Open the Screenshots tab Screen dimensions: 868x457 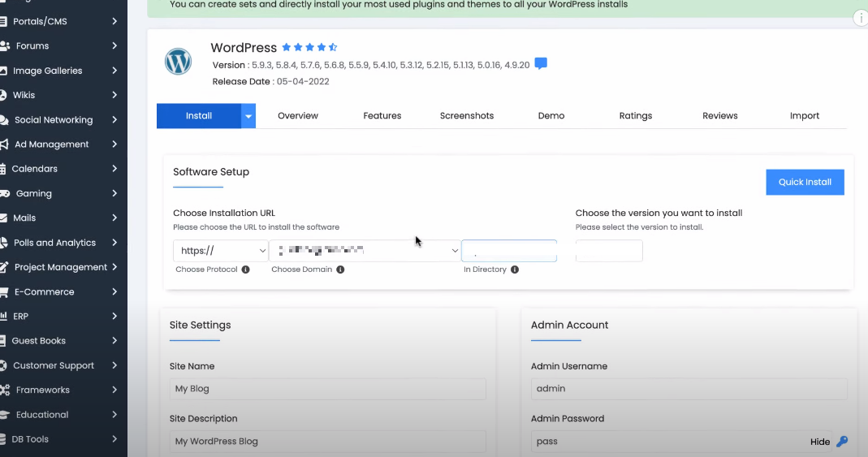467,116
